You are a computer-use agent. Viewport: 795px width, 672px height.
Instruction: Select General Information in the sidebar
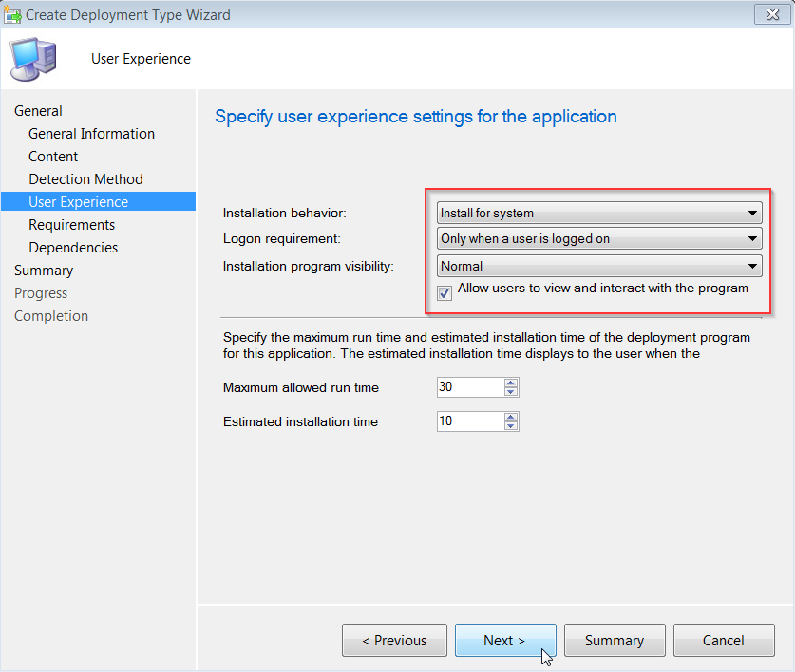91,133
